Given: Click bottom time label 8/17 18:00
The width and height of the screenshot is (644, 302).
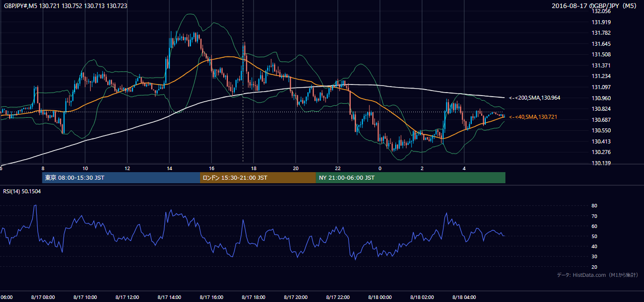Looking at the screenshot, I should [x=253, y=297].
